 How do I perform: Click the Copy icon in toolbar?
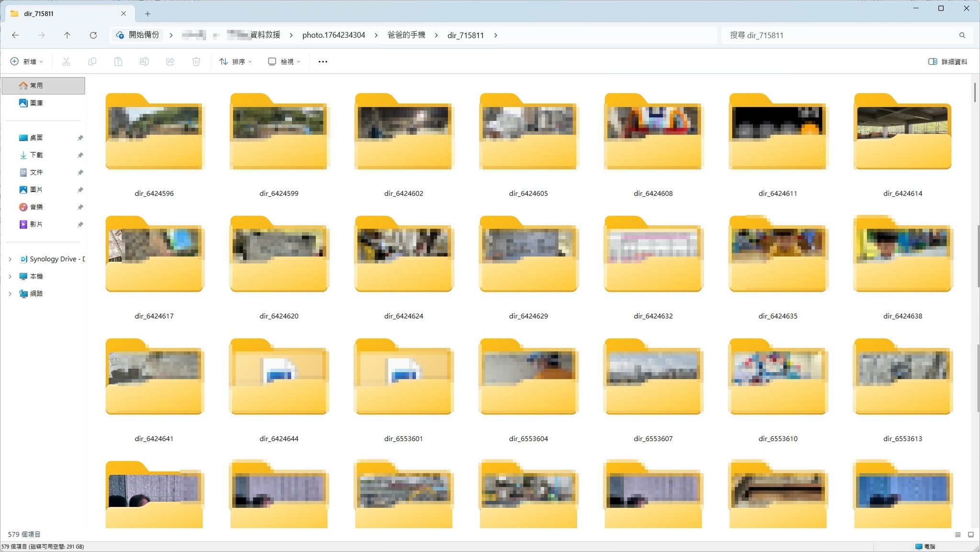click(92, 62)
